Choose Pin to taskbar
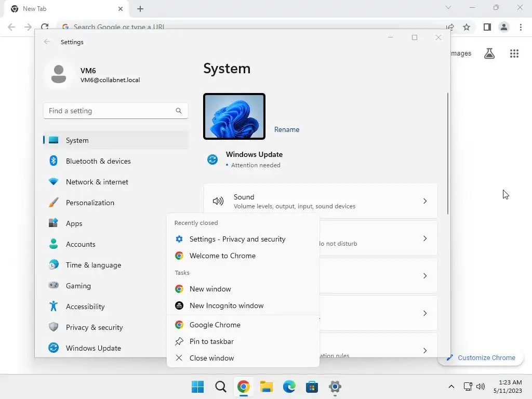This screenshot has width=532, height=399. coord(243,342)
